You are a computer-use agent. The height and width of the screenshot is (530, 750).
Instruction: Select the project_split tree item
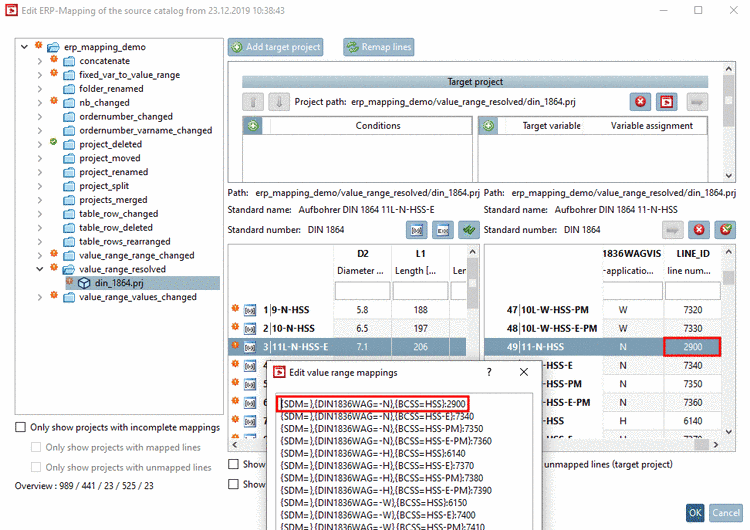pyautogui.click(x=104, y=186)
